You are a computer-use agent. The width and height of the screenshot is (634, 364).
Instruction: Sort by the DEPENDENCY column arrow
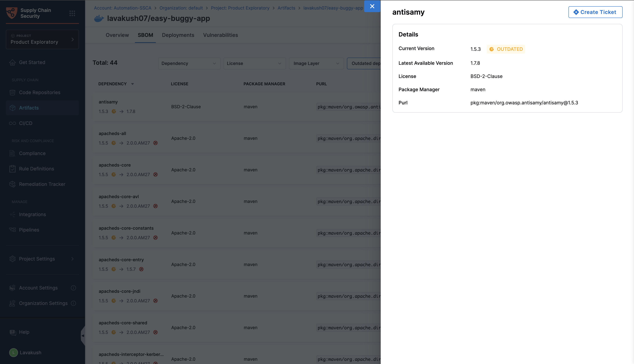click(x=133, y=84)
